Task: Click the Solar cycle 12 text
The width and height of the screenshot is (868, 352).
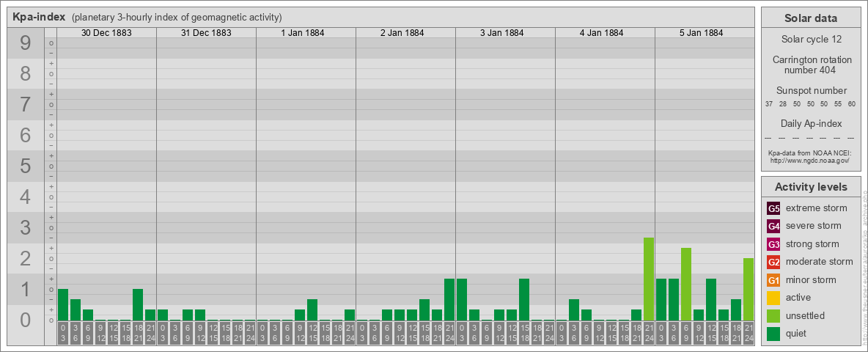Action: tap(811, 40)
